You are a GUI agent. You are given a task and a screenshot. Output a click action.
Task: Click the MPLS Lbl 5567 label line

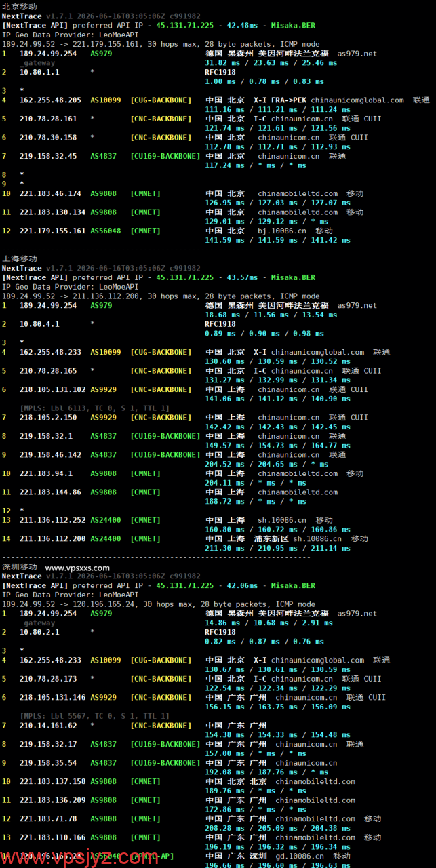(94, 715)
